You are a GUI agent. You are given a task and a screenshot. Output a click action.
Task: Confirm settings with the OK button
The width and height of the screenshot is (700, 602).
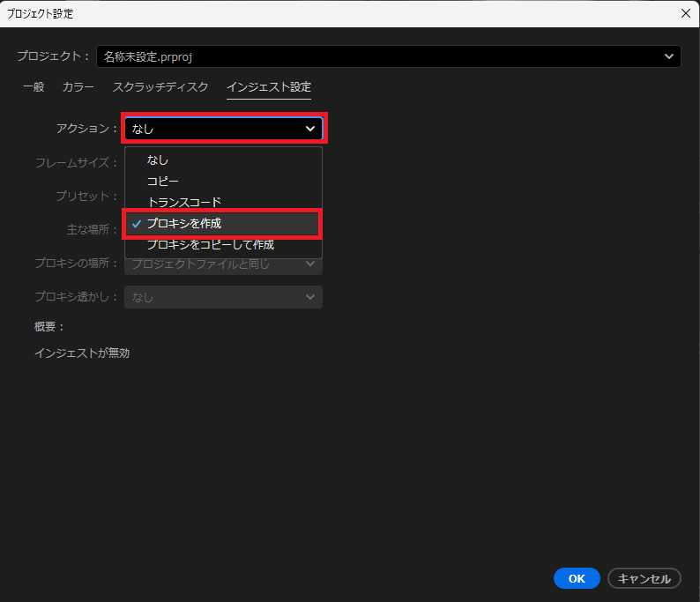click(x=577, y=578)
